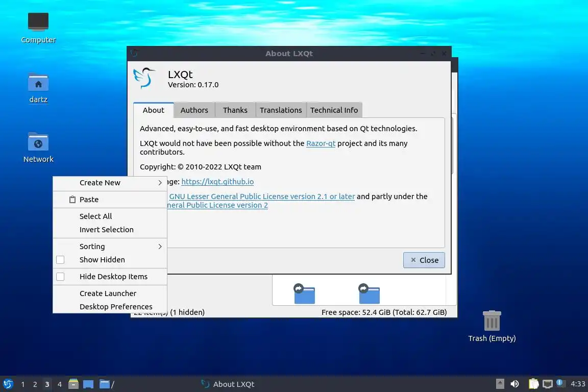Open the Razor-qt link
588x392 pixels.
tap(321, 143)
